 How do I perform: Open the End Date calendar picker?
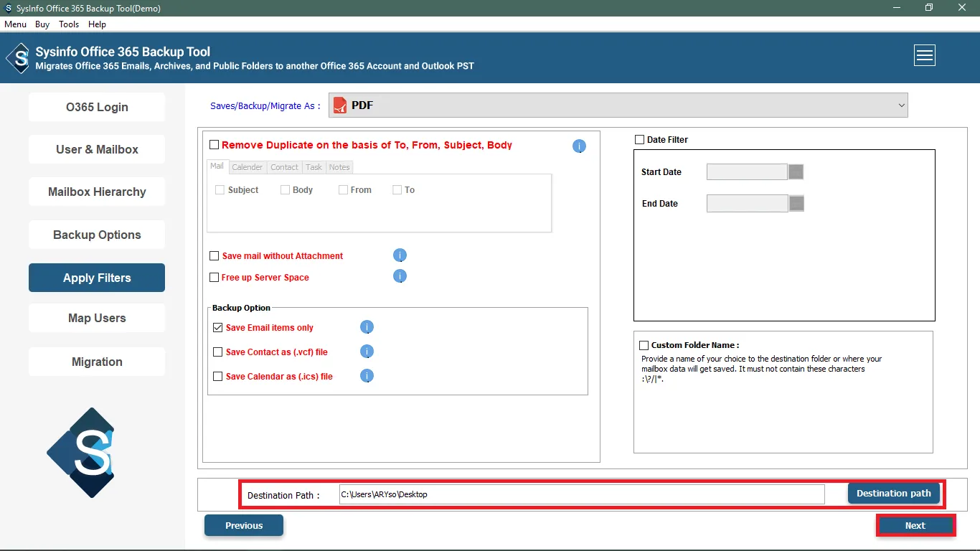(x=796, y=204)
